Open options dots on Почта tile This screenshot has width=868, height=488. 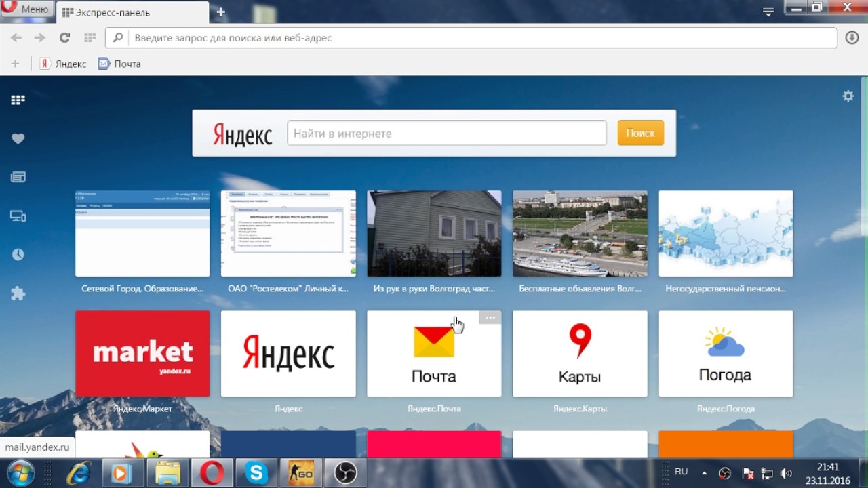[490, 317]
